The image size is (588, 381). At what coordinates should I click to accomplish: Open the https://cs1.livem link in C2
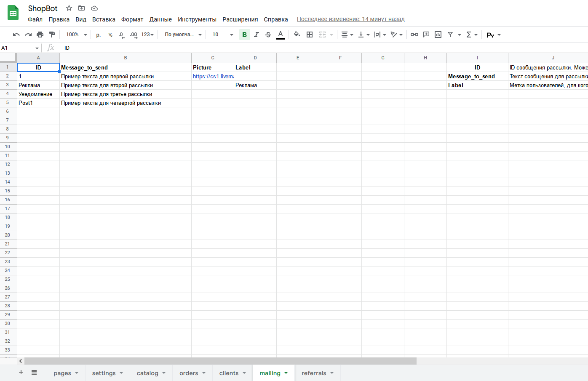click(213, 76)
